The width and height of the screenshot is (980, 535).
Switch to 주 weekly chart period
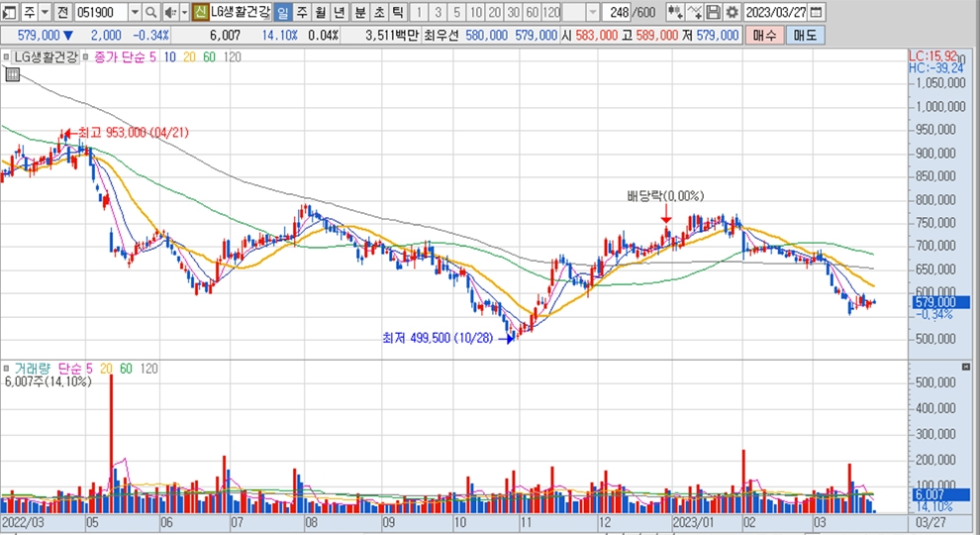click(x=302, y=11)
